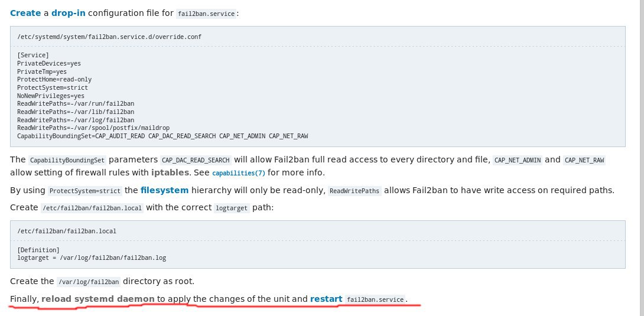
Task: Click the NoNewPrivileges=yes line
Action: (x=51, y=95)
